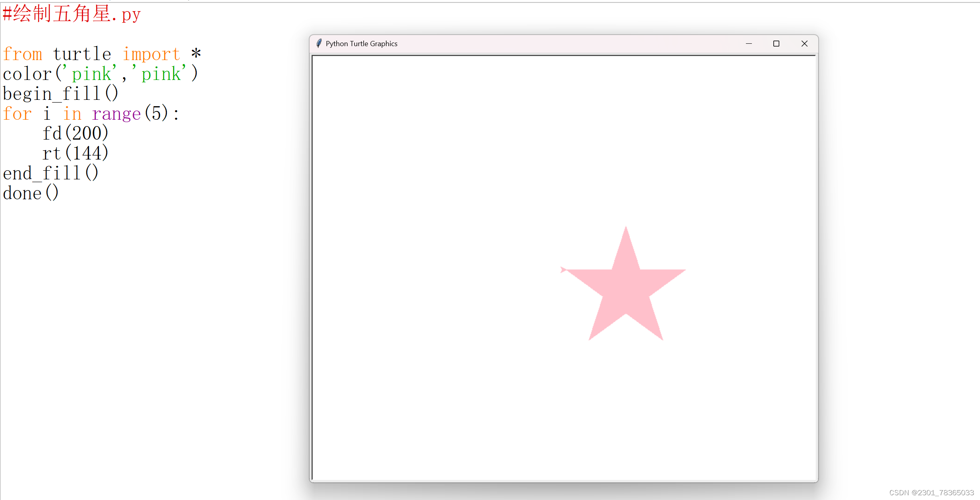This screenshot has width=980, height=500.
Task: Click the center of the pink star
Action: click(626, 288)
